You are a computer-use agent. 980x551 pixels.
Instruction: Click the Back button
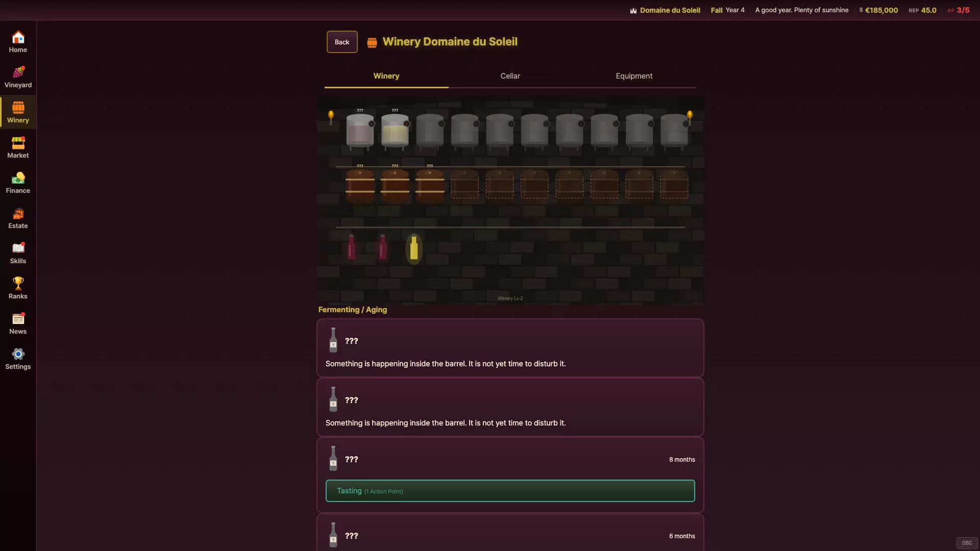(x=342, y=42)
